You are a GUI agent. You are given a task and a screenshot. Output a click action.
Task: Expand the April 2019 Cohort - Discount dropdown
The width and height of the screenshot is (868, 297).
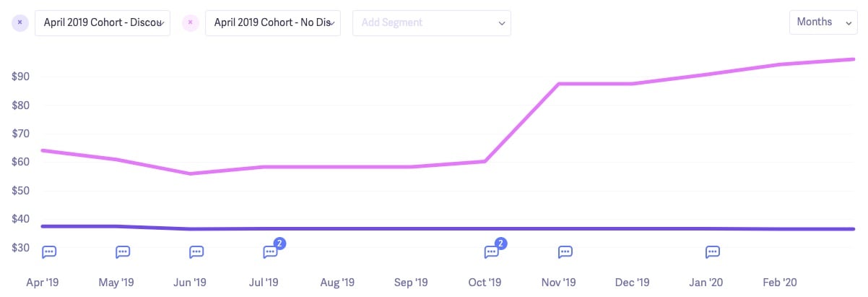pyautogui.click(x=103, y=22)
